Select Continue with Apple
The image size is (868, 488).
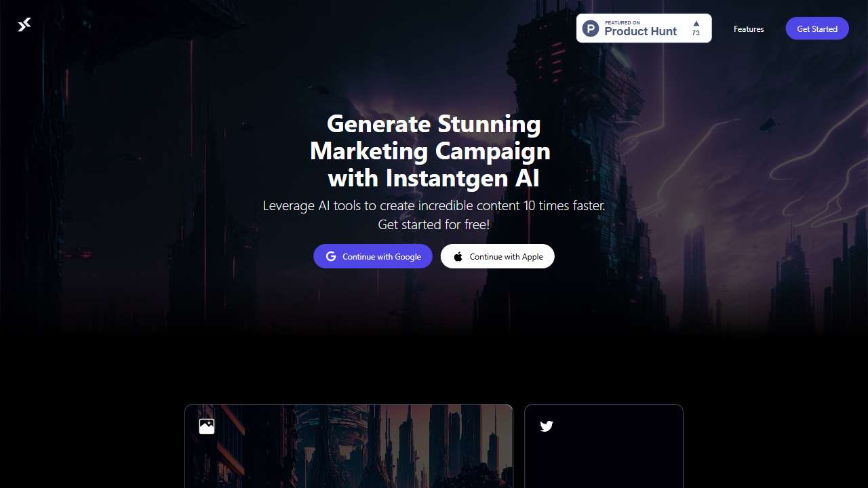(x=498, y=256)
